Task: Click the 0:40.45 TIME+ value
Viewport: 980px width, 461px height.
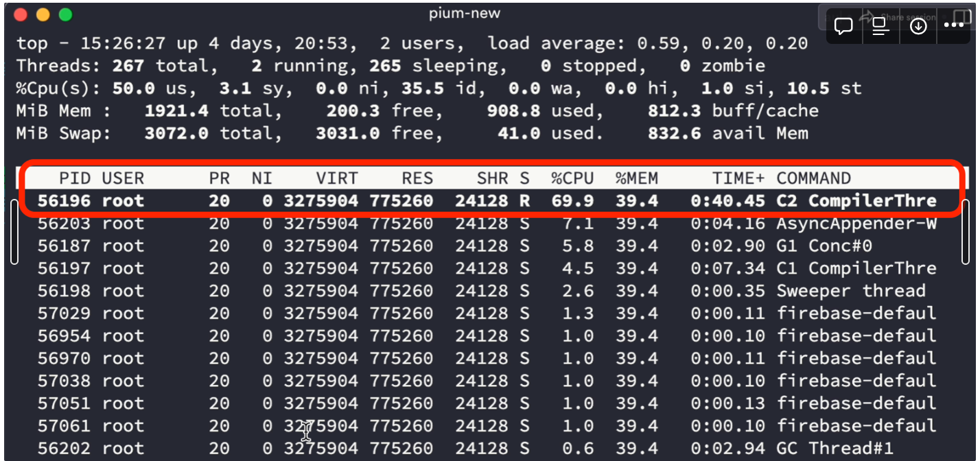Action: coord(727,201)
